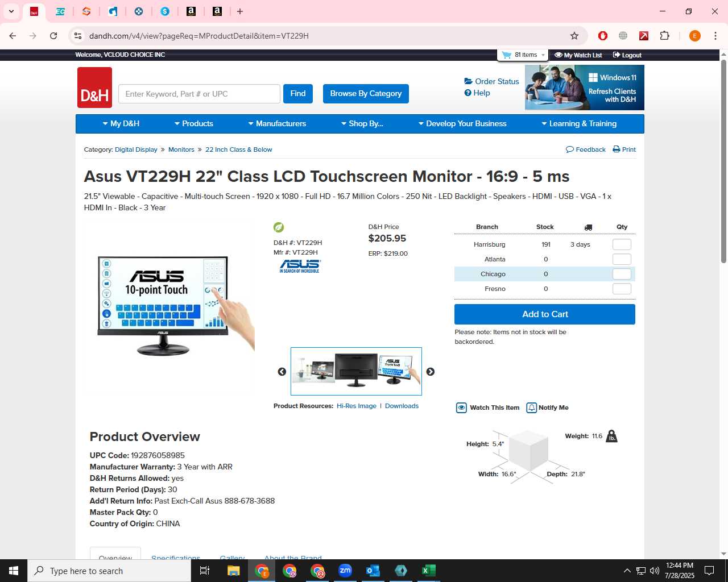The width and height of the screenshot is (728, 582).
Task: Open File Explorer from the taskbar
Action: click(x=234, y=571)
